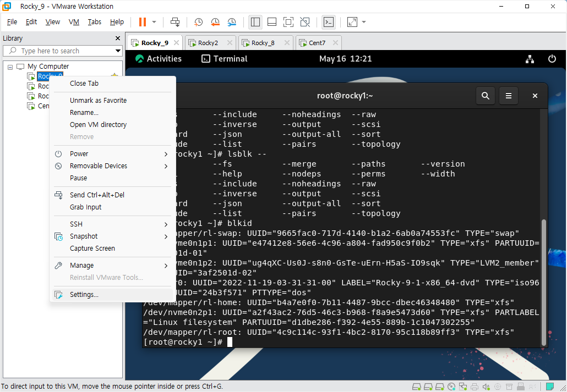
Task: Click the sound card status icon
Action: [x=486, y=387]
